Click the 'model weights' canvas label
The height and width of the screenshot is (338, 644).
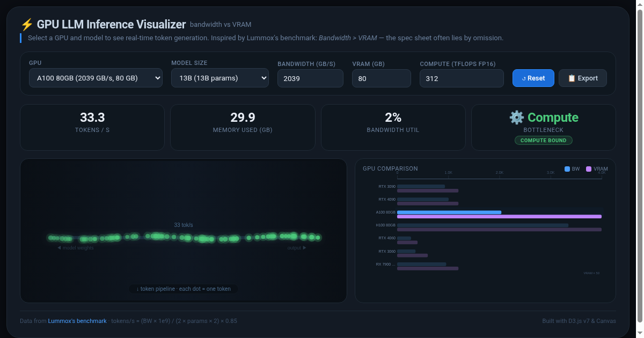tap(76, 248)
